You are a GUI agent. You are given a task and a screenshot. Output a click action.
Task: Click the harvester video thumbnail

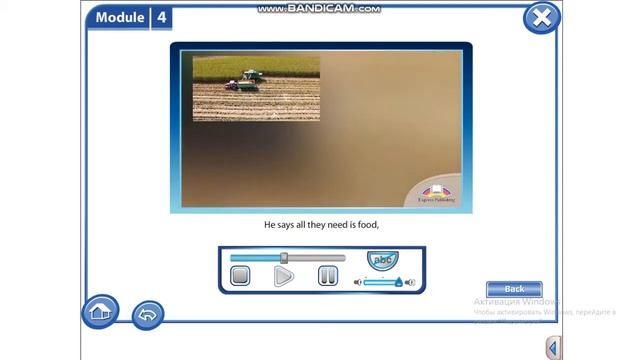coord(256,89)
